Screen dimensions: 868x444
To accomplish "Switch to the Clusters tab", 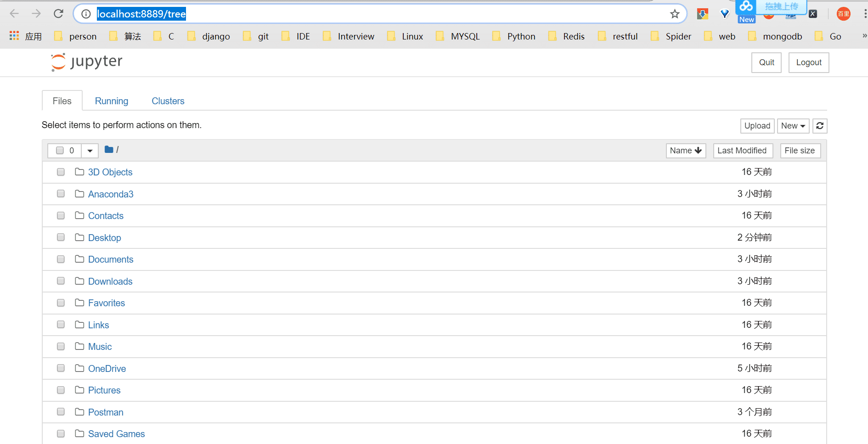I will point(168,101).
